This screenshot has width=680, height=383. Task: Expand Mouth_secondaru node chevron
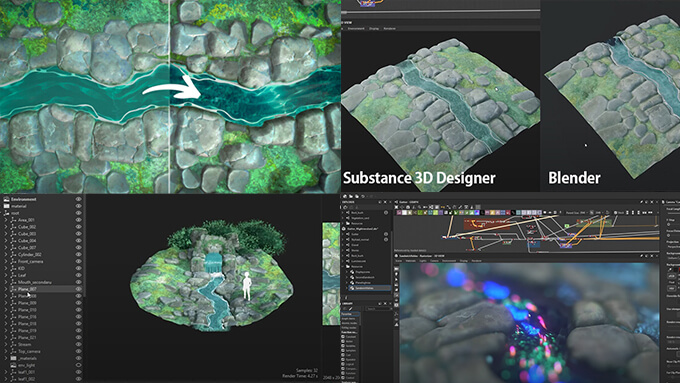pyautogui.click(x=6, y=282)
